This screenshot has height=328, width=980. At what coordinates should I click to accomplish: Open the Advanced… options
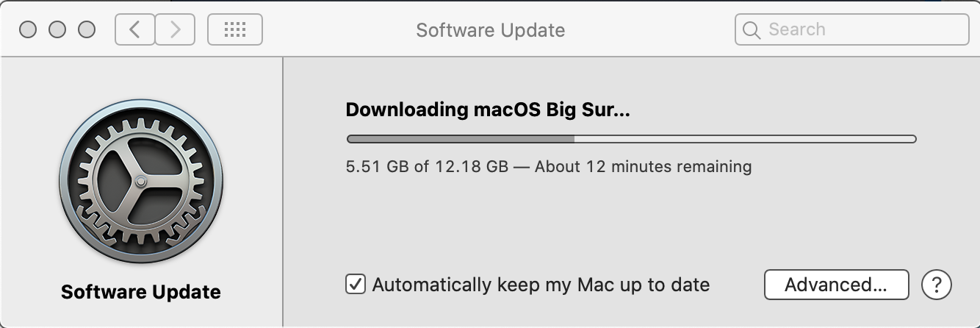(836, 285)
